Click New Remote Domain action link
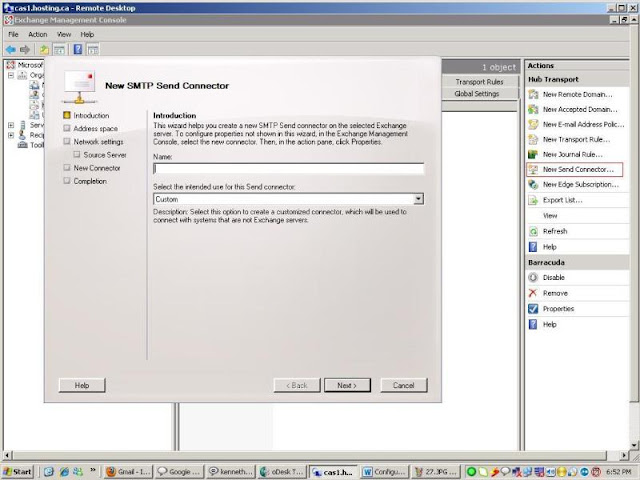The width and height of the screenshot is (640, 480). (x=578, y=94)
